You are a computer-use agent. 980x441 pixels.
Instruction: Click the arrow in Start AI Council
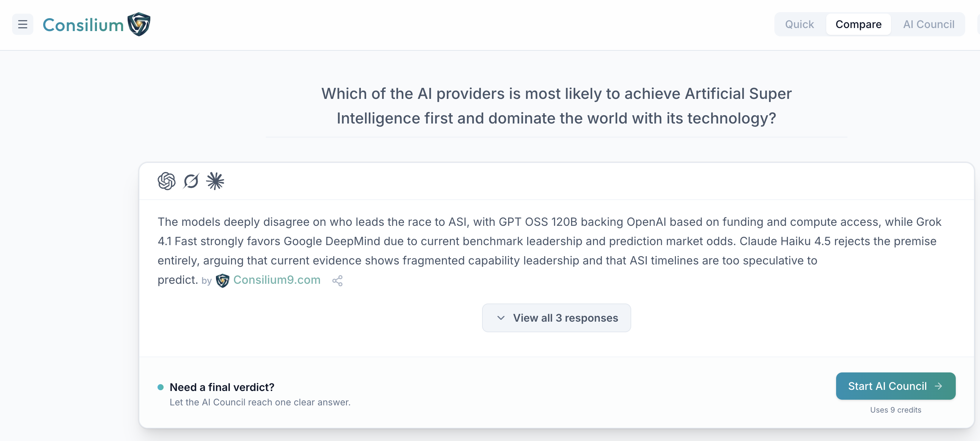pyautogui.click(x=938, y=386)
